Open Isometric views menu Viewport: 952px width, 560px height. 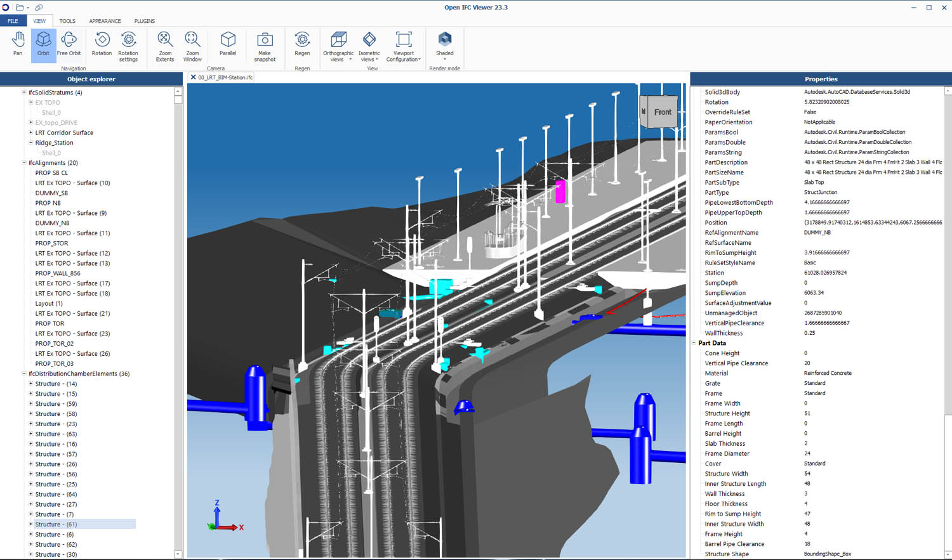tap(369, 46)
